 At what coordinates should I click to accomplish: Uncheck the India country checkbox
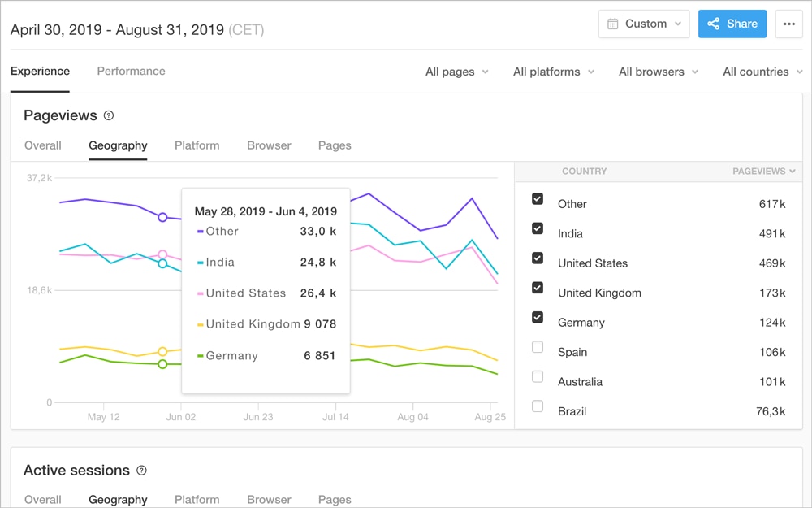coord(538,228)
